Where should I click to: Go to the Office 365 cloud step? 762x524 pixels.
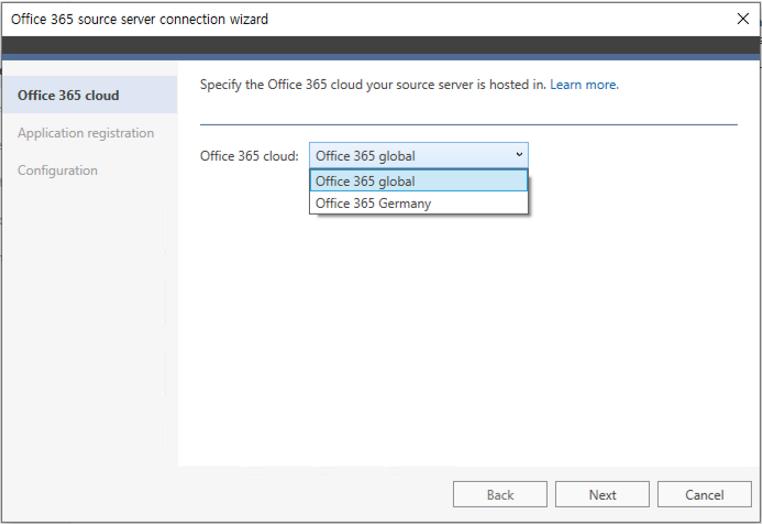point(89,95)
